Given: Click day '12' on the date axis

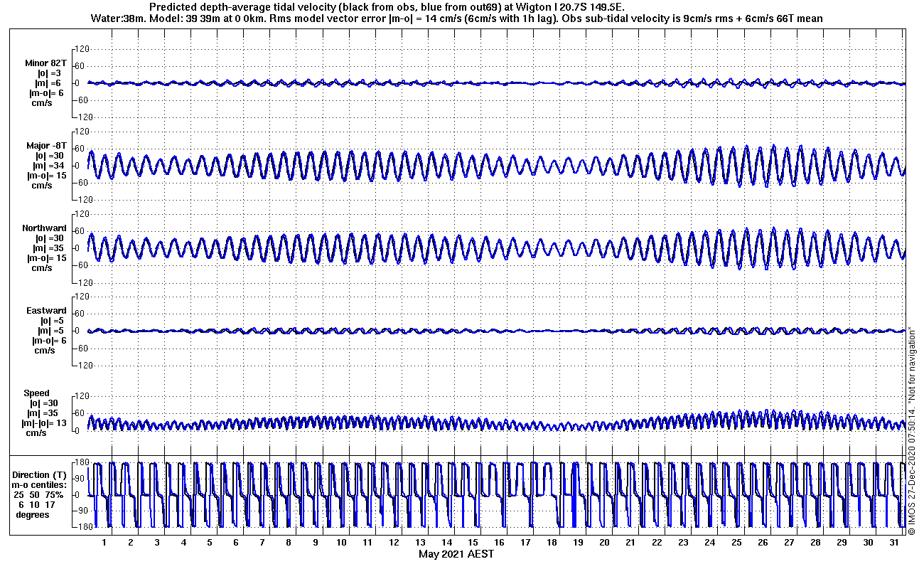Looking at the screenshot, I should tap(394, 543).
